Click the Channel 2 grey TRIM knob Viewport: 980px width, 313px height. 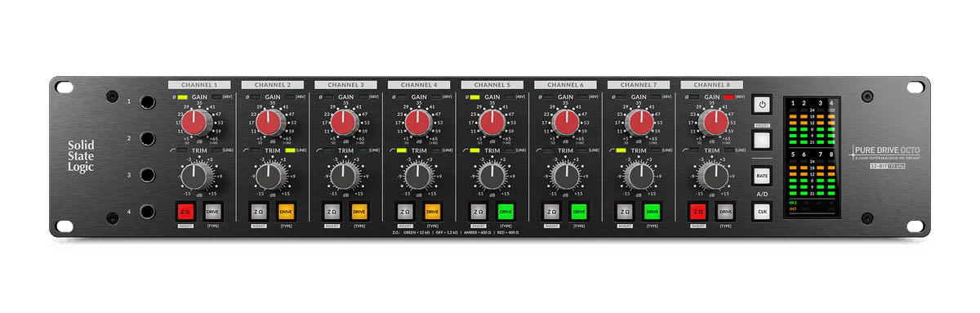[x=269, y=176]
